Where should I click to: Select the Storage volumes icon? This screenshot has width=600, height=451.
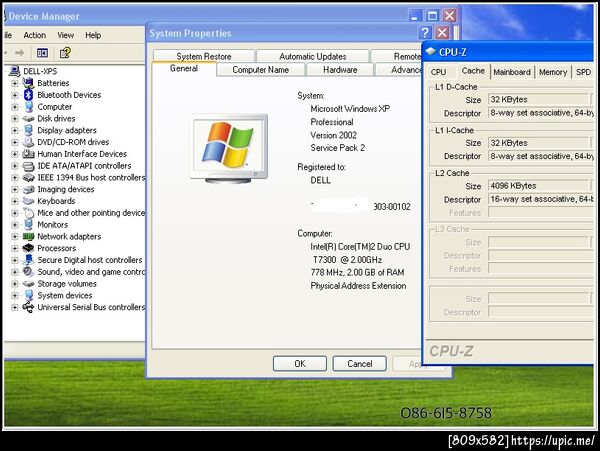[x=28, y=283]
